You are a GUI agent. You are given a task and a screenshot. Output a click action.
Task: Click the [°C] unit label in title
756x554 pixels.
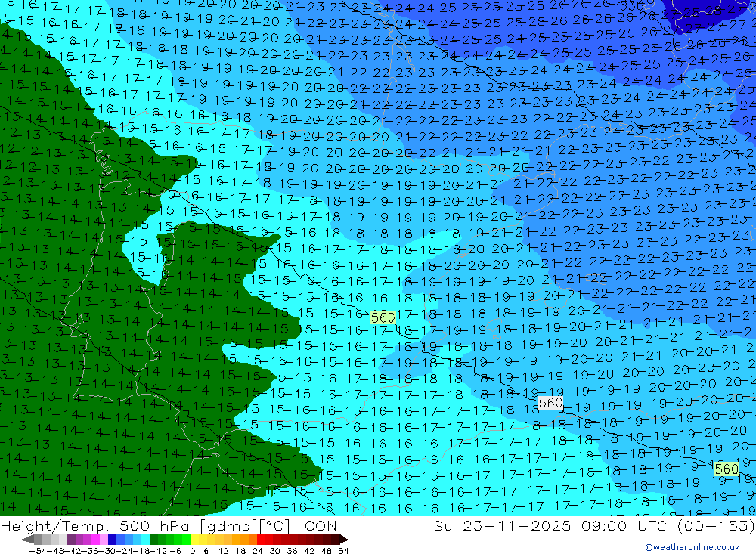coord(275,525)
